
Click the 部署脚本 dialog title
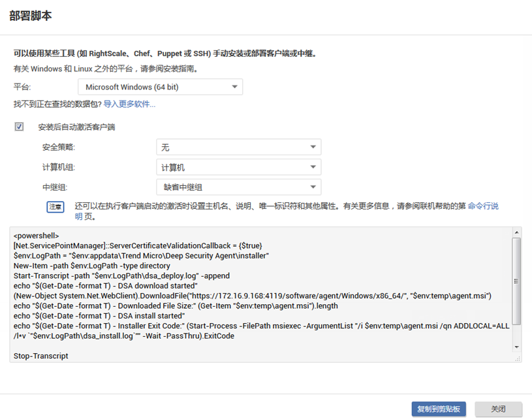(31, 16)
